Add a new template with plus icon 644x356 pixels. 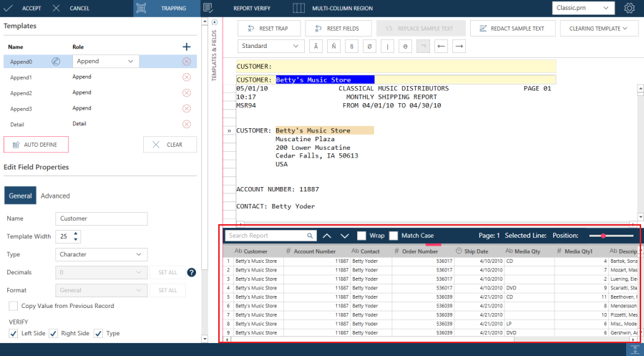(x=187, y=47)
